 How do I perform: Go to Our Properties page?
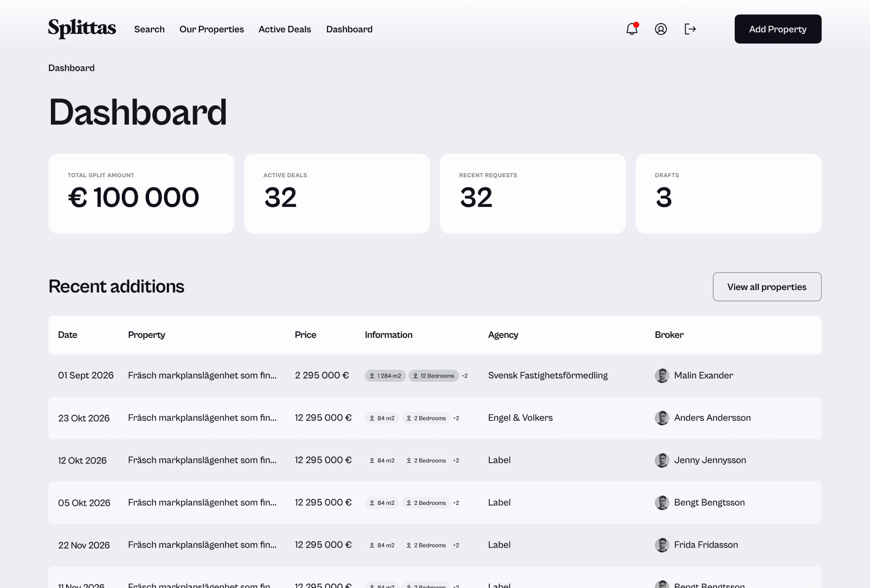click(x=211, y=29)
